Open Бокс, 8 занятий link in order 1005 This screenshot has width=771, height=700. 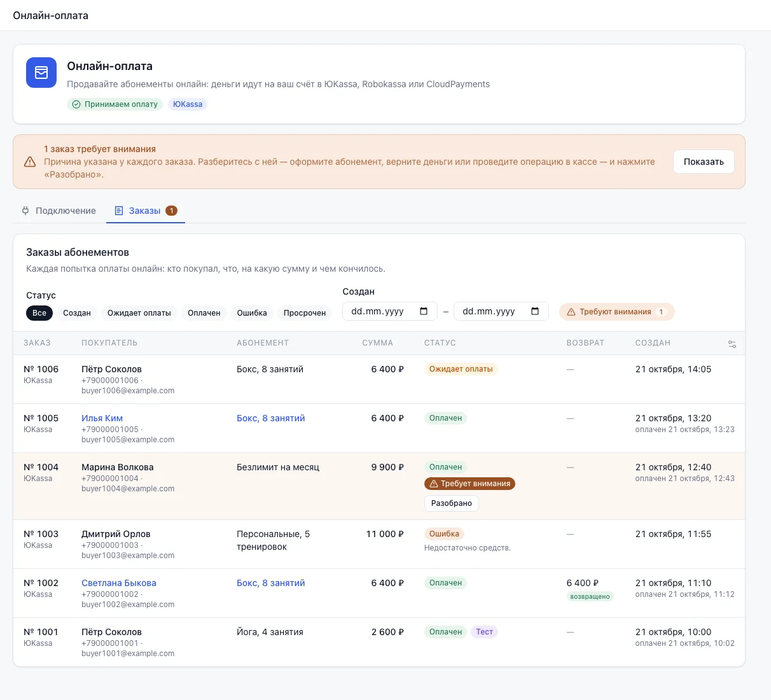(271, 418)
